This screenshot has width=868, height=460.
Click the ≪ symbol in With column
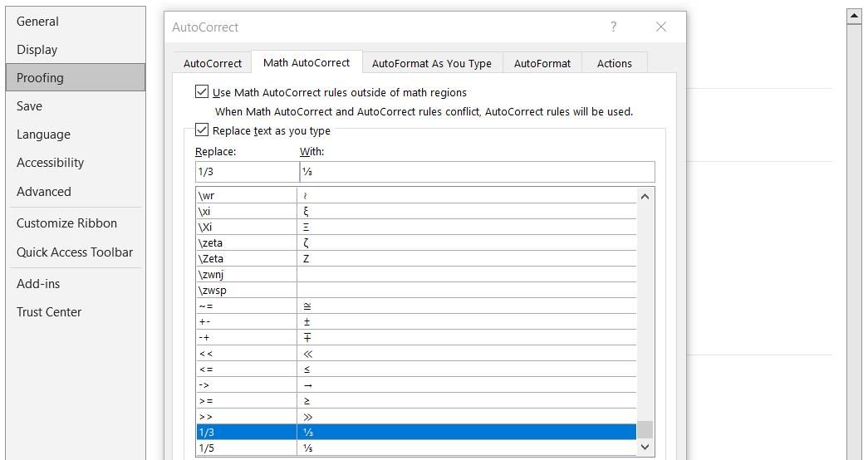pyautogui.click(x=308, y=354)
